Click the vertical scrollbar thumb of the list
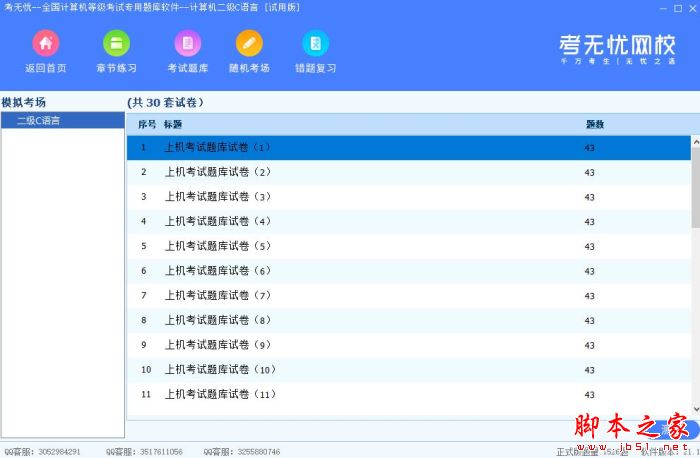The height and width of the screenshot is (458, 700). coord(696,187)
